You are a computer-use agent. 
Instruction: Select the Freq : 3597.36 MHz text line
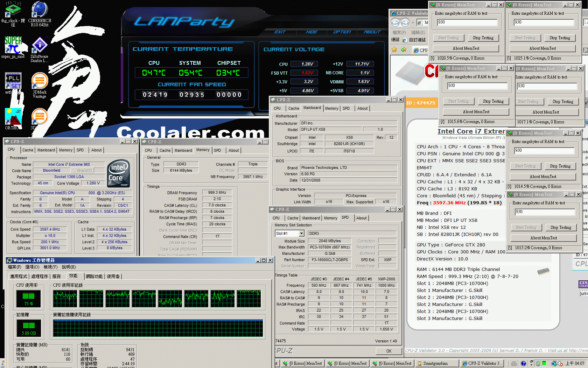pyautogui.click(x=459, y=203)
